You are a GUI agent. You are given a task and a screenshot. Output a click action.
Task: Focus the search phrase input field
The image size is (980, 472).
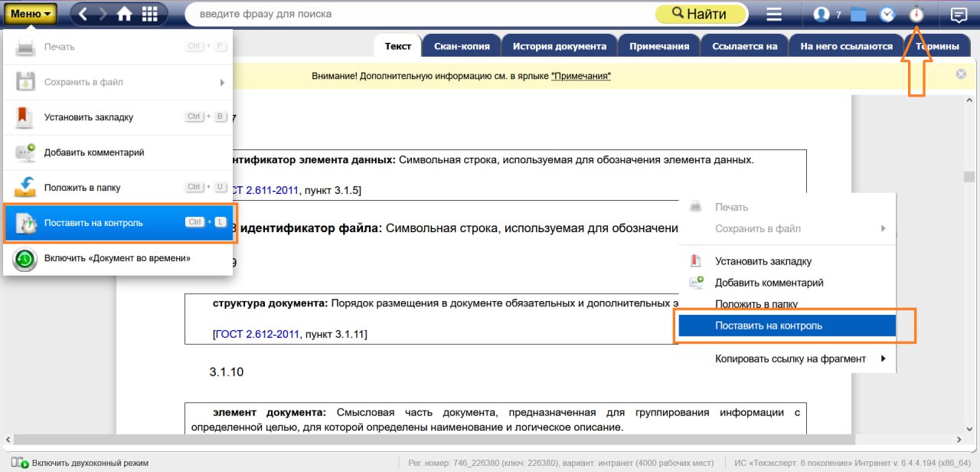point(421,14)
